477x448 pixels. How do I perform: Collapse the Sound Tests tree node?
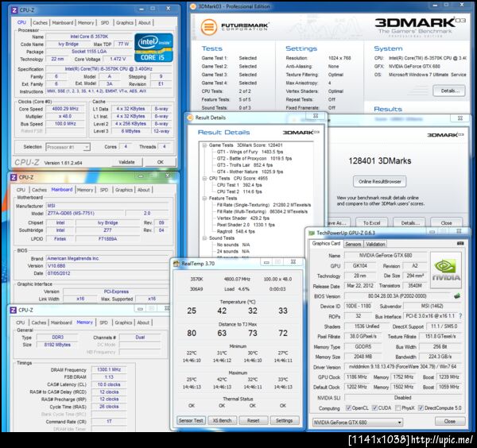tap(205, 238)
